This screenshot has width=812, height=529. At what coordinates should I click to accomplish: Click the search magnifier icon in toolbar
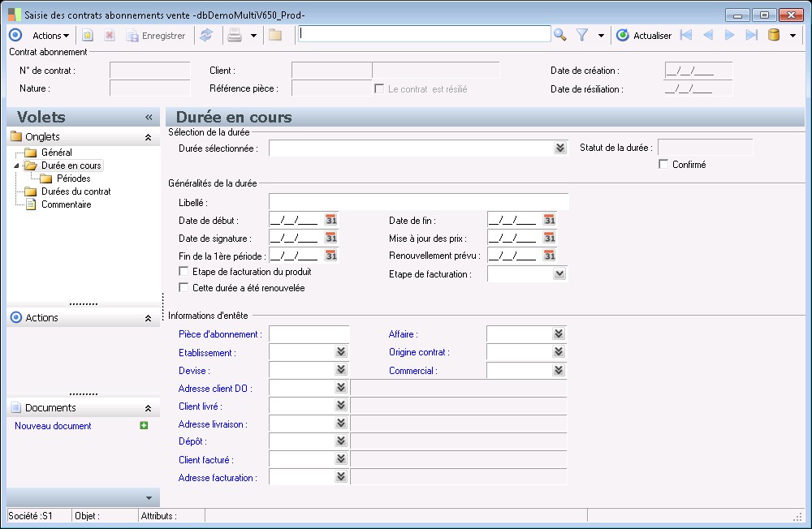[x=559, y=35]
